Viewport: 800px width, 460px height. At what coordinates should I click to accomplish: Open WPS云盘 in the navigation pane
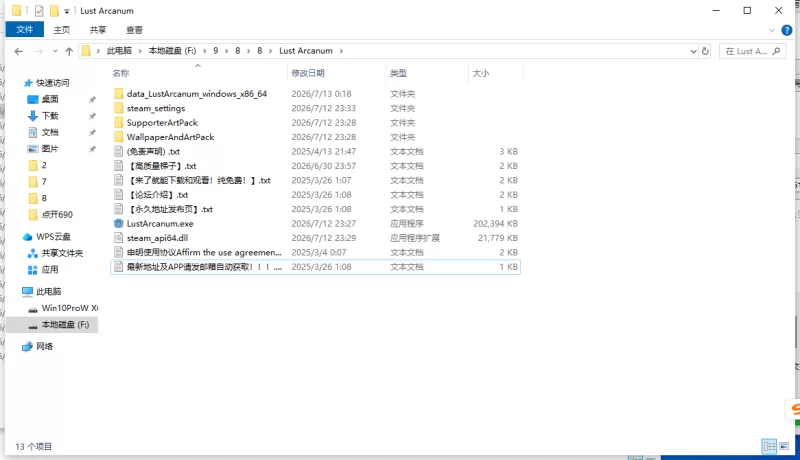(53, 237)
